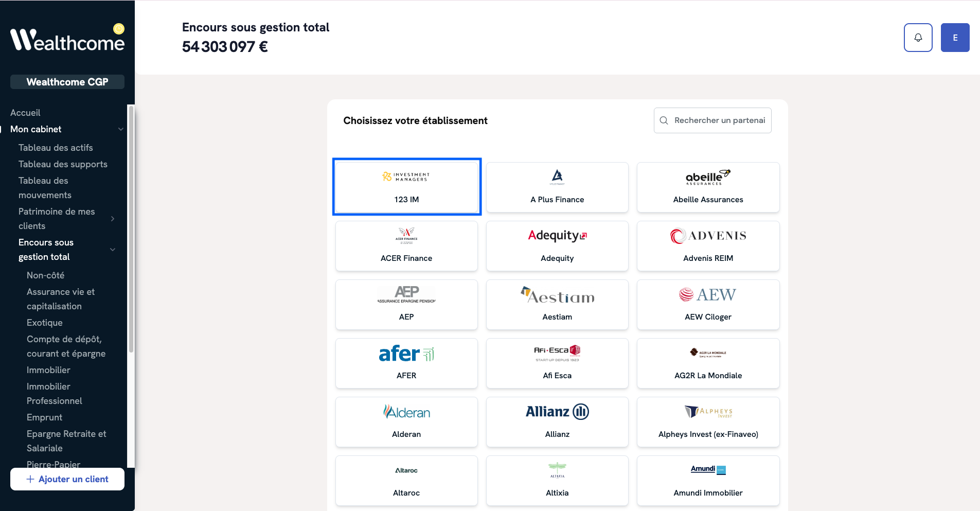Open Assurance vie et capitalisation section
Screen dimensions: 980x511
[x=61, y=299]
